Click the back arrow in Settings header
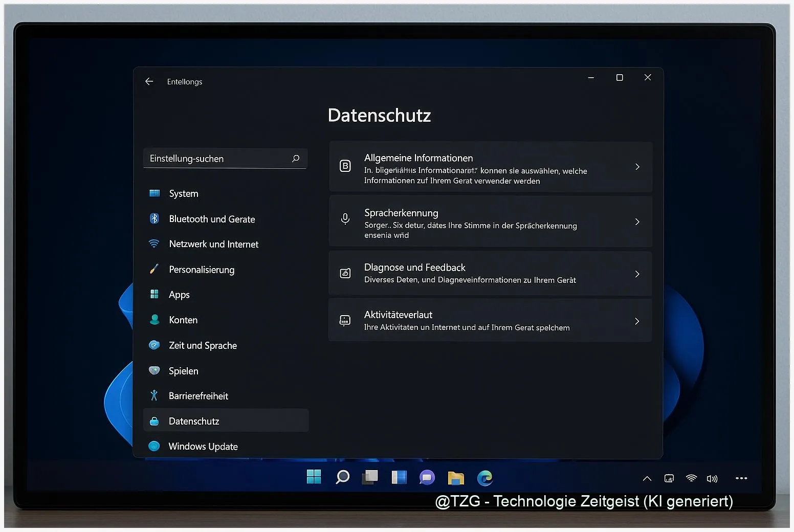The height and width of the screenshot is (532, 794). tap(149, 81)
